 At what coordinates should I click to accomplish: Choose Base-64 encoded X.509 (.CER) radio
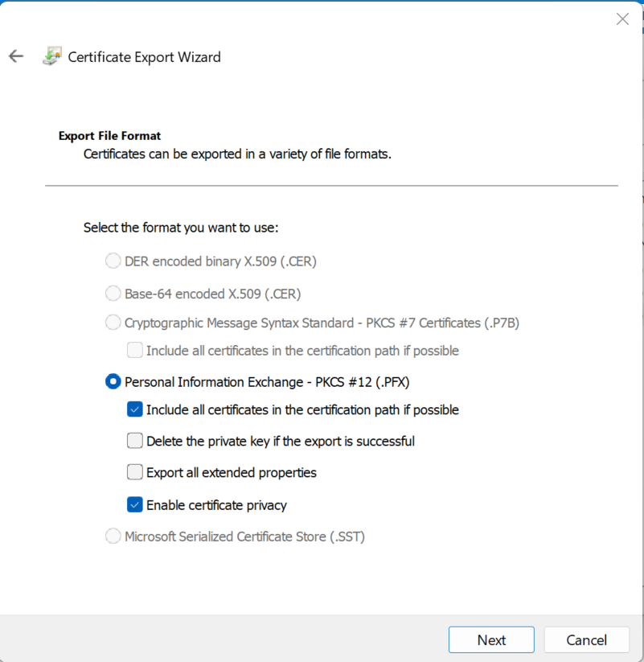click(x=113, y=294)
